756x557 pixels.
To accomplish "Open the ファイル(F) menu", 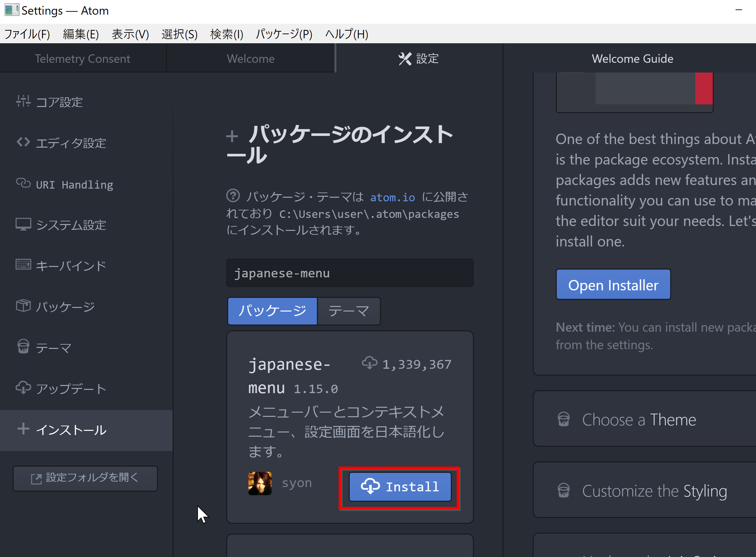I will coord(27,34).
